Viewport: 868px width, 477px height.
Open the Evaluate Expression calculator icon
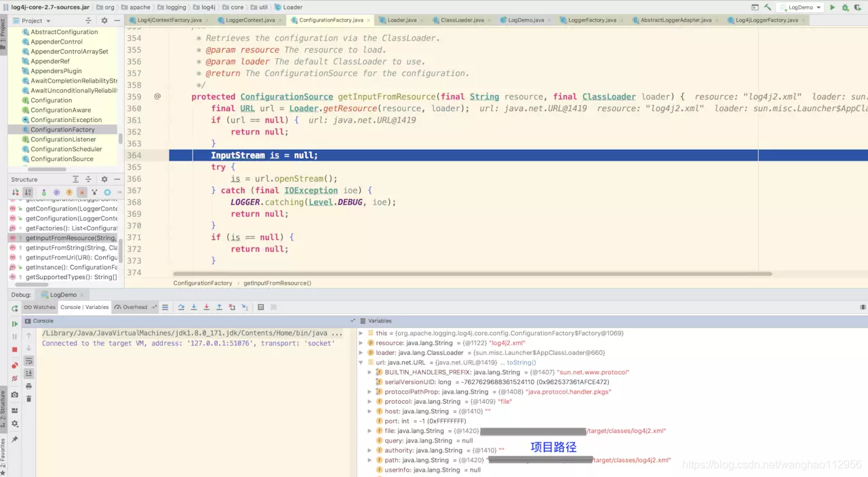(x=261, y=307)
